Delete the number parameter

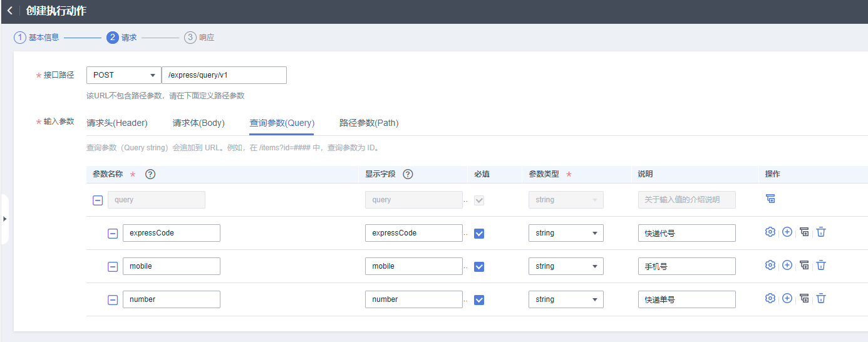coord(821,298)
